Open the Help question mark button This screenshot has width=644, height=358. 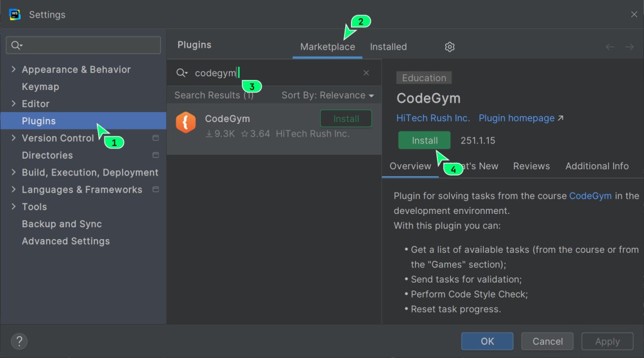coord(19,341)
